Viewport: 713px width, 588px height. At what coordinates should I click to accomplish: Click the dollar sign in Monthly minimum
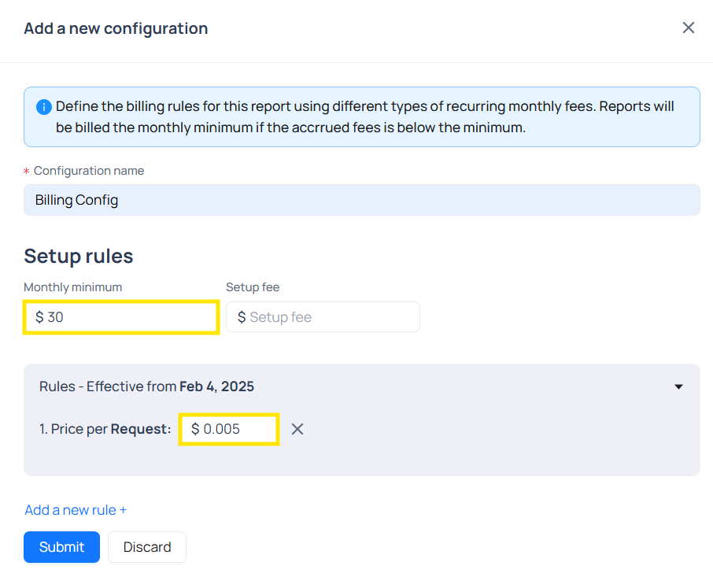coord(39,317)
